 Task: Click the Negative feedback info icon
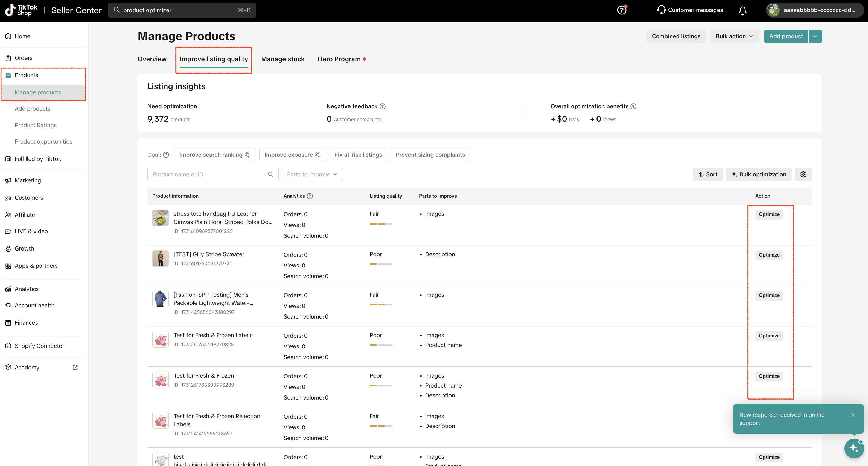click(382, 106)
